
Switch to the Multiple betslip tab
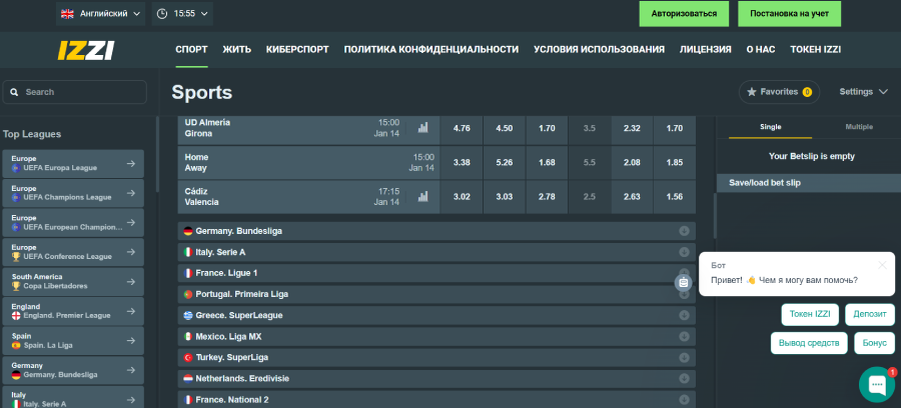[858, 127]
